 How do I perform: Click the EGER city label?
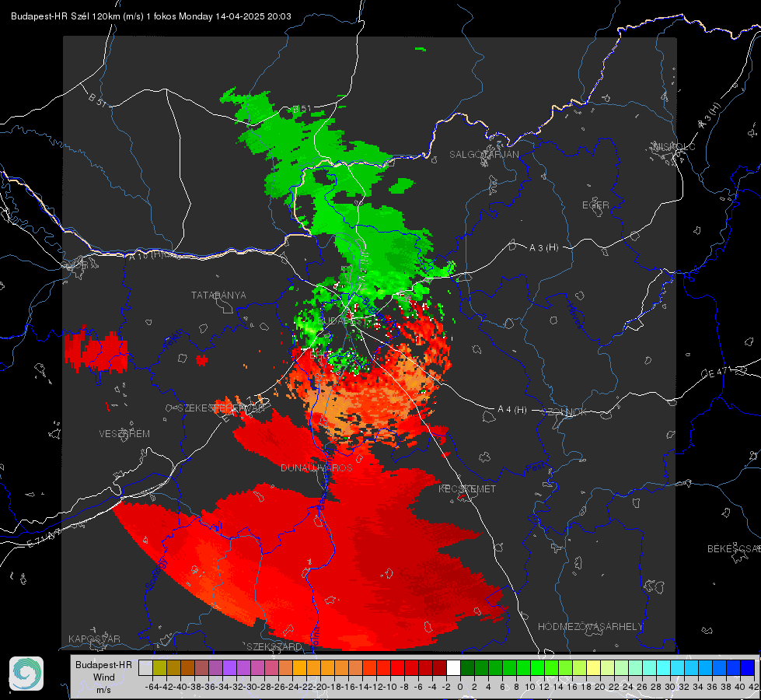(595, 205)
